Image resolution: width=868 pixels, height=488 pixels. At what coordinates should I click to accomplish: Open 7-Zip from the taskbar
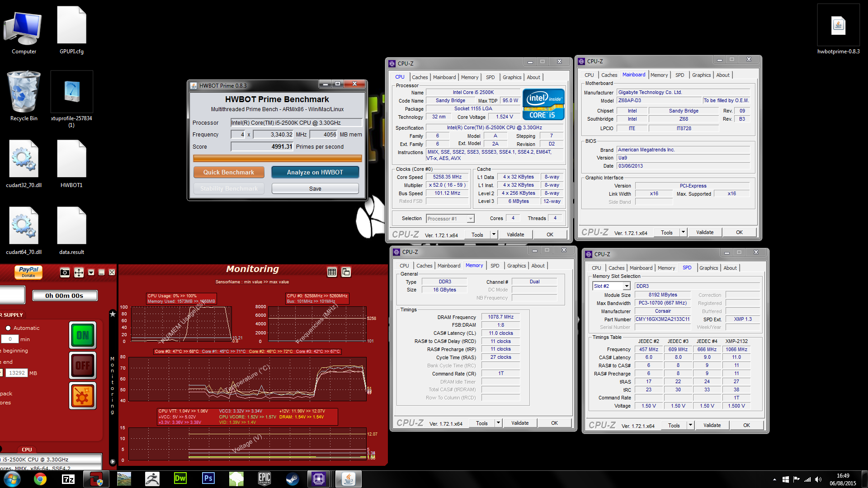(x=68, y=479)
